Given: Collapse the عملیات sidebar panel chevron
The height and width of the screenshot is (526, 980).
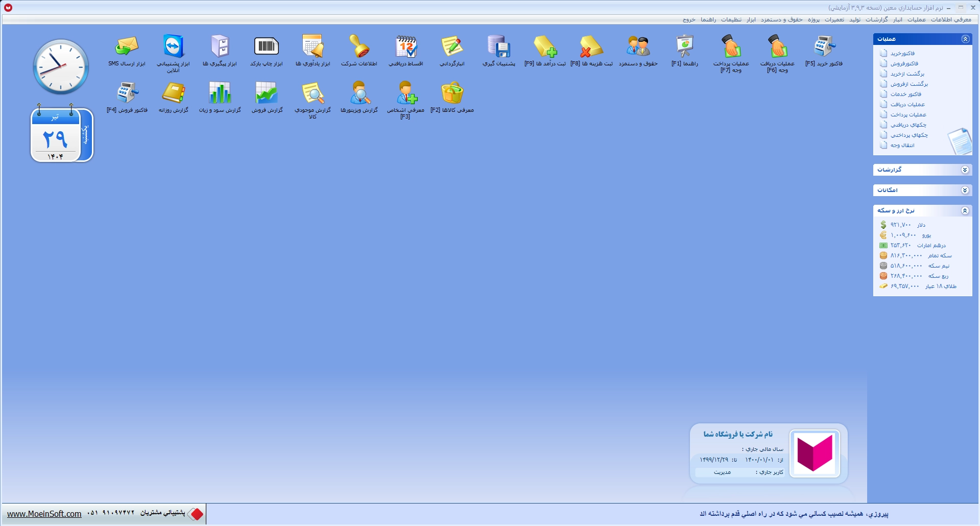Looking at the screenshot, I should click(x=965, y=39).
